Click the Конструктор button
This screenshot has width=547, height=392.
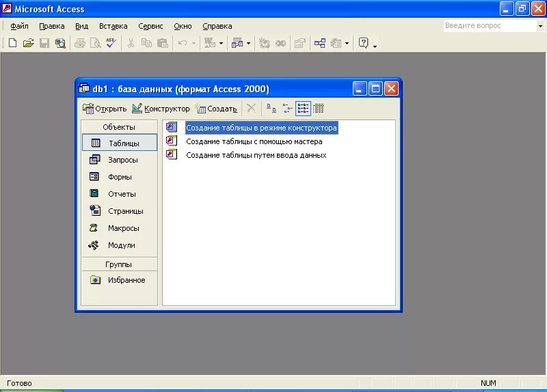pos(161,109)
